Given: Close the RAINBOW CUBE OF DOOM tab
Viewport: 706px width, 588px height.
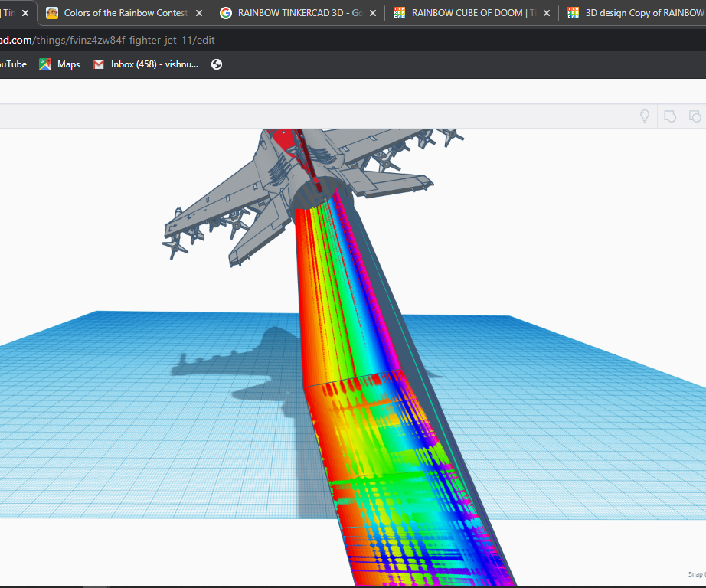Looking at the screenshot, I should point(545,13).
